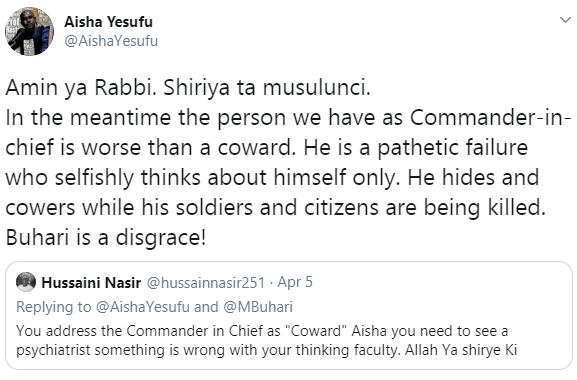The height and width of the screenshot is (380, 577).
Task: Open the @AishaYesufu mention in Replying to
Action: coord(143,307)
